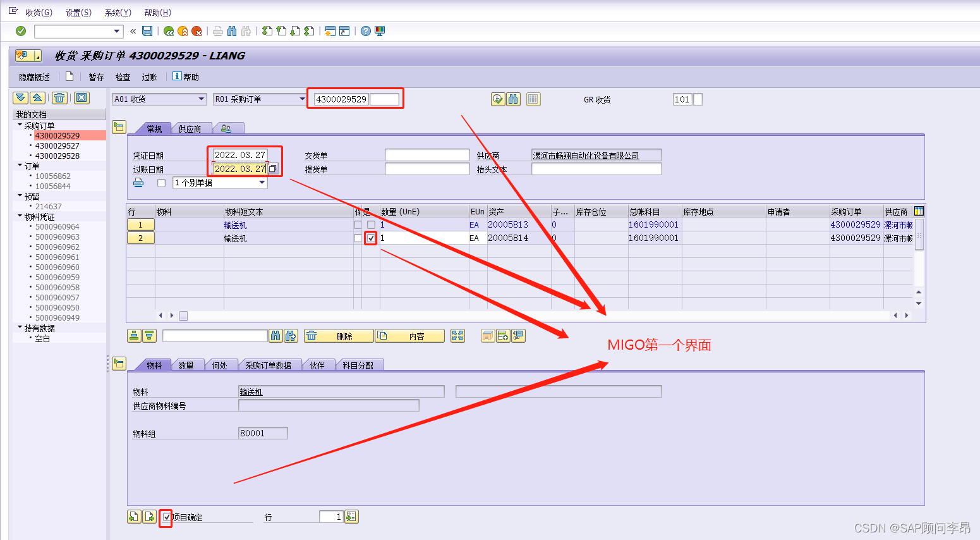Viewport: 980px width, 540px height.
Task: Click the First page navigation icon
Action: coord(267,31)
